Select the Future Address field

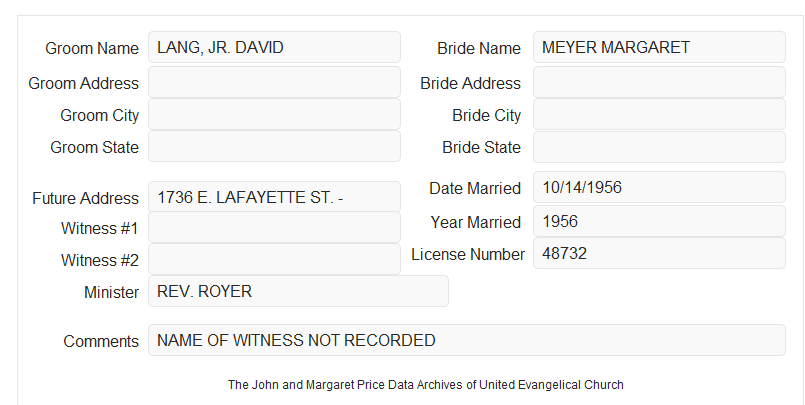click(x=274, y=197)
